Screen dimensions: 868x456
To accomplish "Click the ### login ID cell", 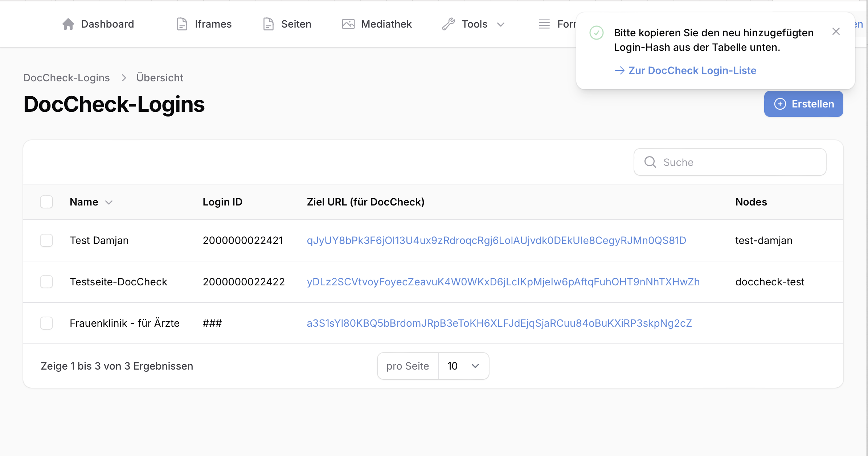I will point(212,323).
